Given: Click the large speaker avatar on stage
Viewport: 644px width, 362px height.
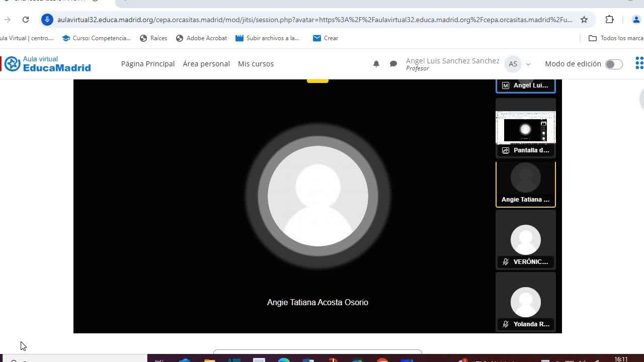Looking at the screenshot, I should [x=317, y=196].
